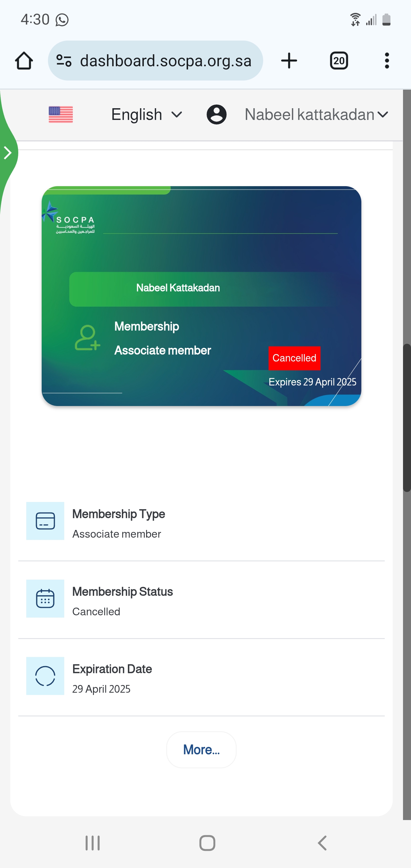411x868 pixels.
Task: Select 'Cancelled' value under Membership Status
Action: pyautogui.click(x=96, y=612)
